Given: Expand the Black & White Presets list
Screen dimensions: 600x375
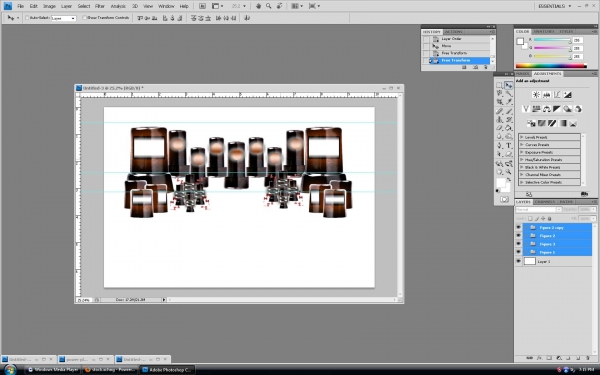Looking at the screenshot, I should [522, 167].
